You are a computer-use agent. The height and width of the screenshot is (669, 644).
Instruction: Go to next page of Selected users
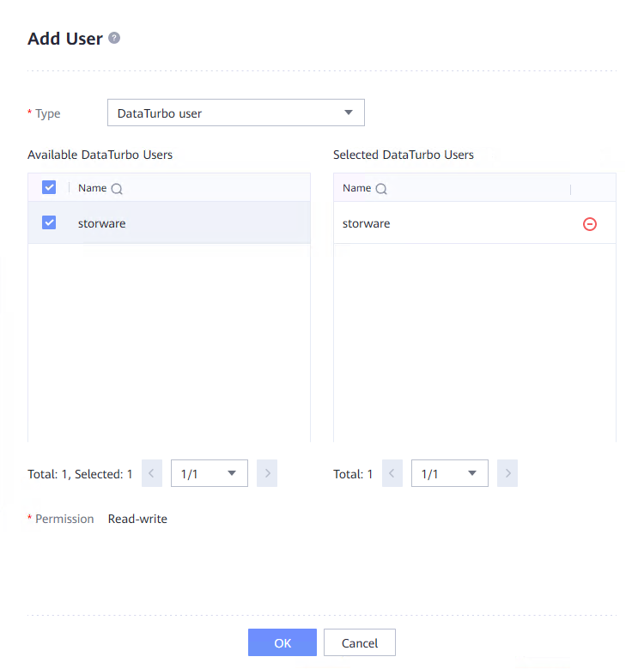tap(507, 473)
